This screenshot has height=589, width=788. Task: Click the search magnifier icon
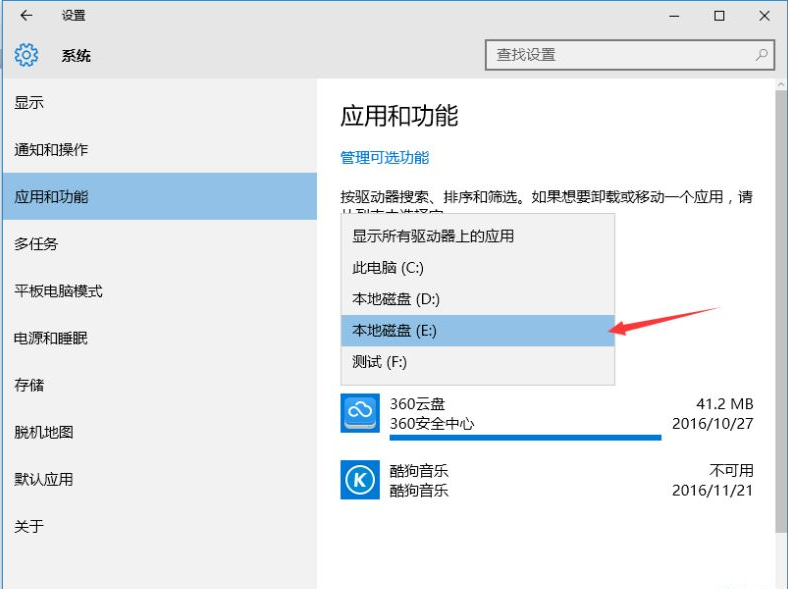[x=761, y=55]
